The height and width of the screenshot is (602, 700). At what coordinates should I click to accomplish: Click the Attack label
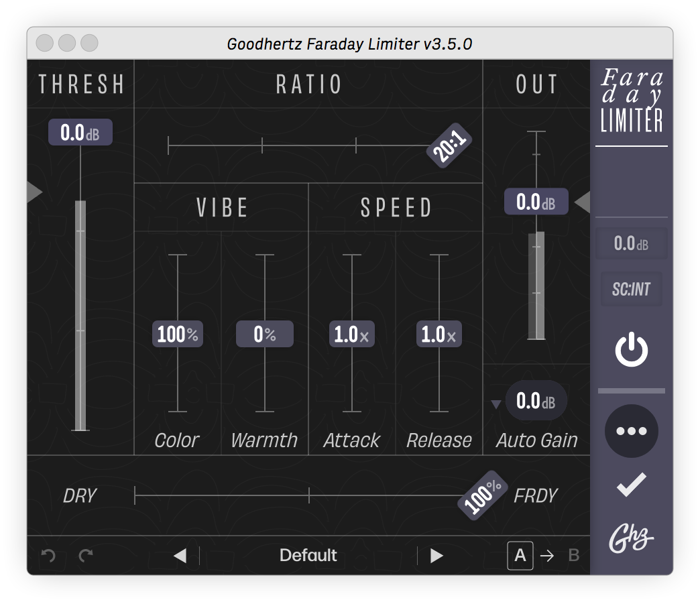[x=352, y=441]
